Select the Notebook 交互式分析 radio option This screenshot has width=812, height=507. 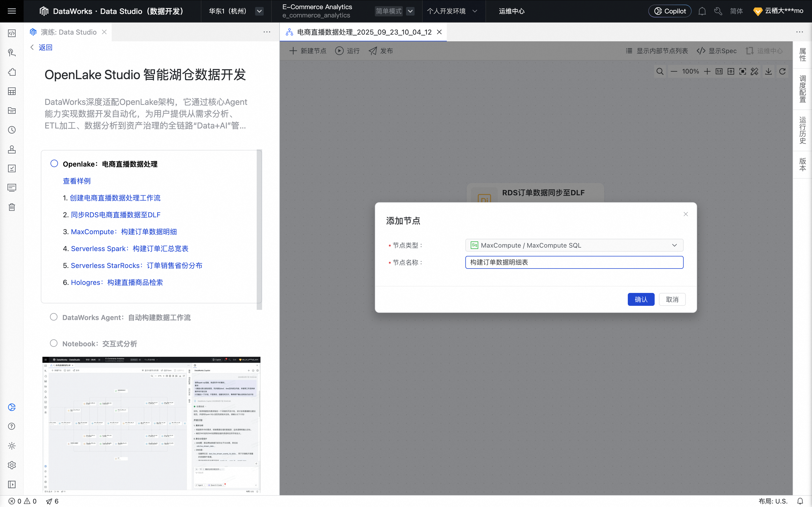(54, 343)
